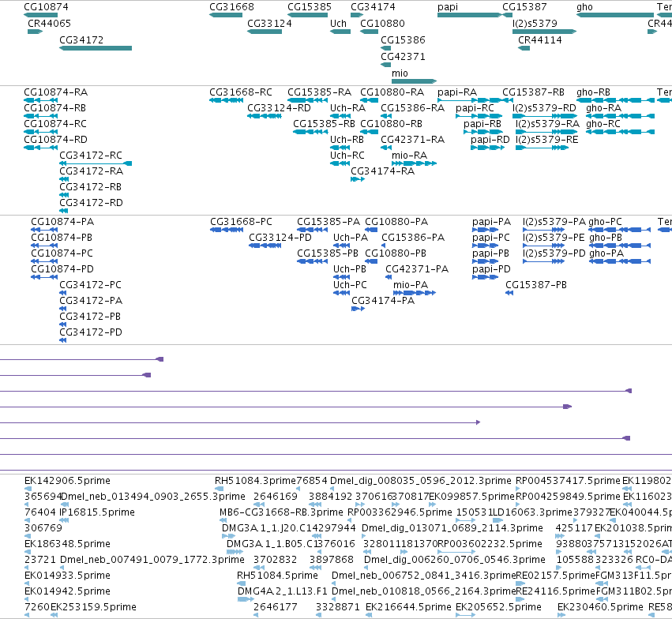The image size is (672, 619).
Task: Select the CG31668 gene label
Action: (x=232, y=7)
